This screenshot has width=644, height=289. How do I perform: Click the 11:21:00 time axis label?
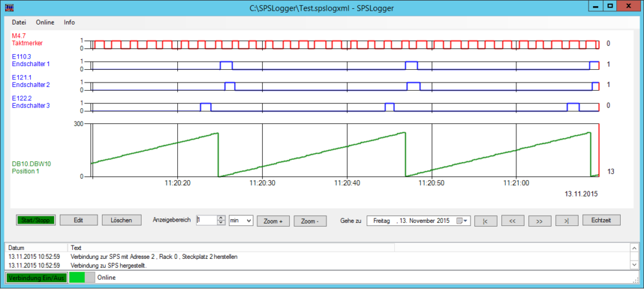[x=516, y=184]
